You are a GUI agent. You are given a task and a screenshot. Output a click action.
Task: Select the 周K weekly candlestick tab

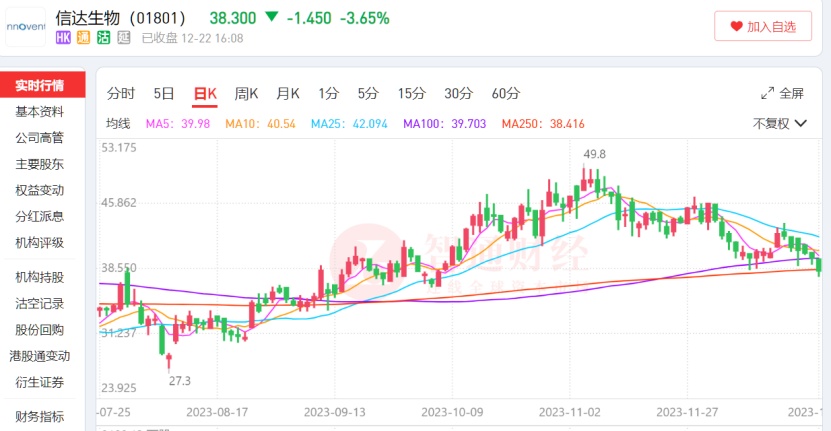(246, 93)
